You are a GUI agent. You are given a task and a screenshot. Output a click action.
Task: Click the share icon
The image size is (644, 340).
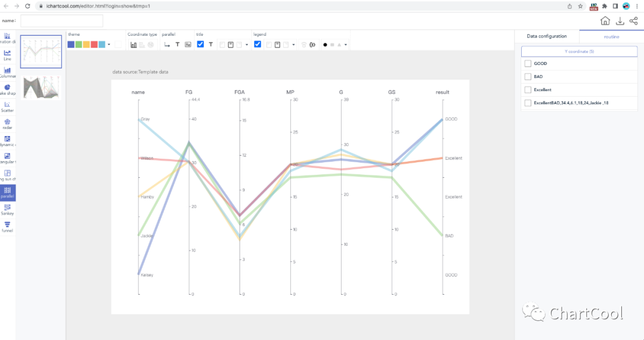634,21
